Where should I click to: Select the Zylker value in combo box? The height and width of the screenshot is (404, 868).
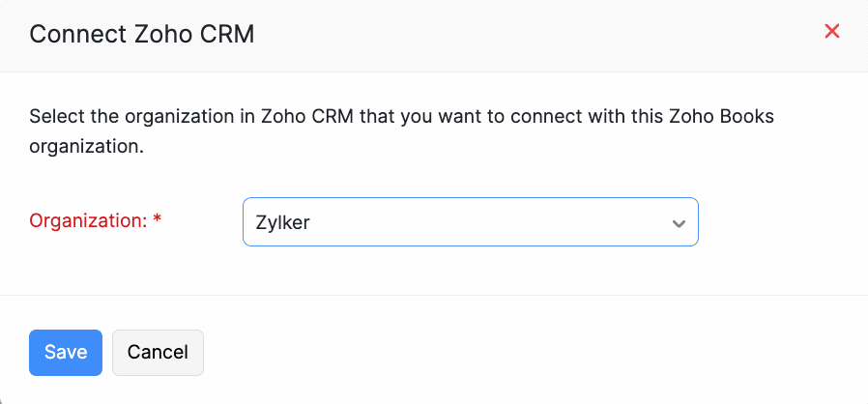click(282, 222)
